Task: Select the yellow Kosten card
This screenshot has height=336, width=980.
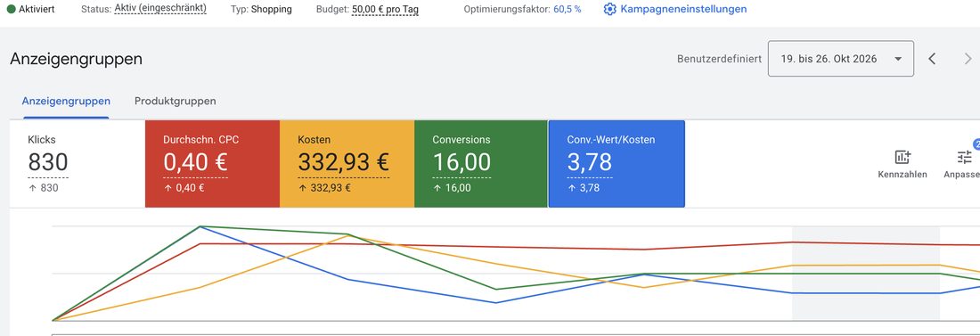Action: 347,163
